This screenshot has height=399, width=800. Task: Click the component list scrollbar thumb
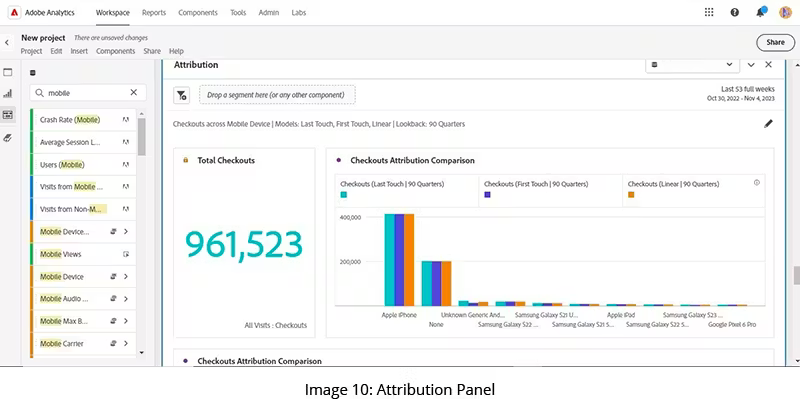point(141,137)
